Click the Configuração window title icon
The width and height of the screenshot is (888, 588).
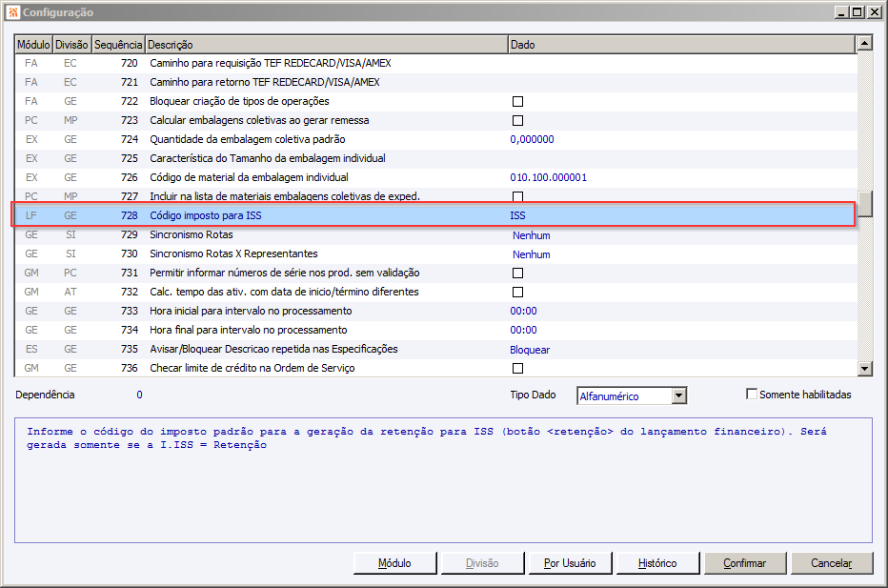coord(13,11)
